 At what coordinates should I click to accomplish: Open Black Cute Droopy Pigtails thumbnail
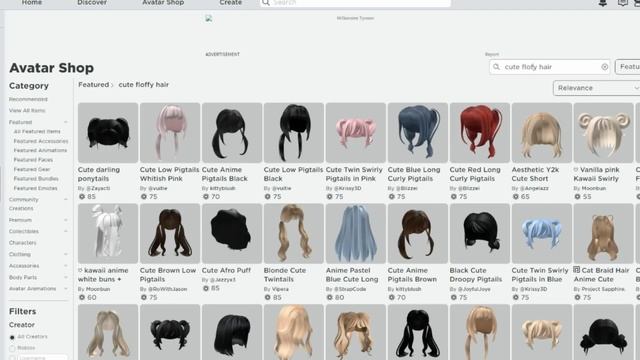480,233
